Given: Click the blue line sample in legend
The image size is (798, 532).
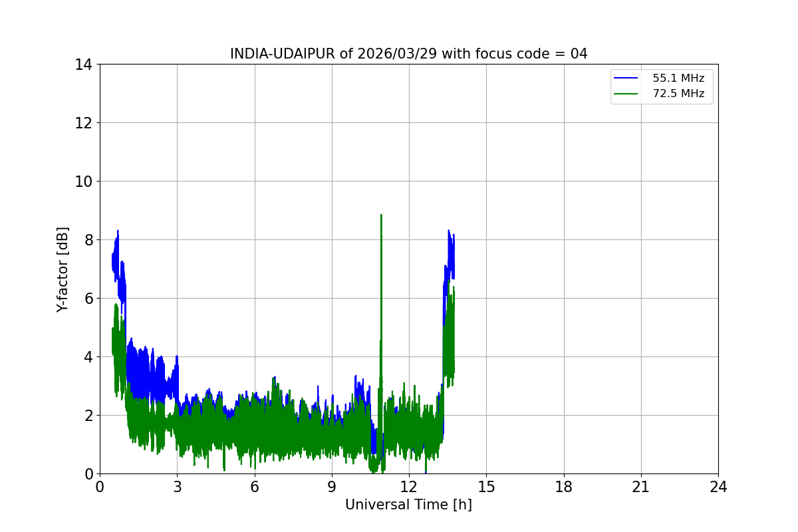Looking at the screenshot, I should point(626,78).
